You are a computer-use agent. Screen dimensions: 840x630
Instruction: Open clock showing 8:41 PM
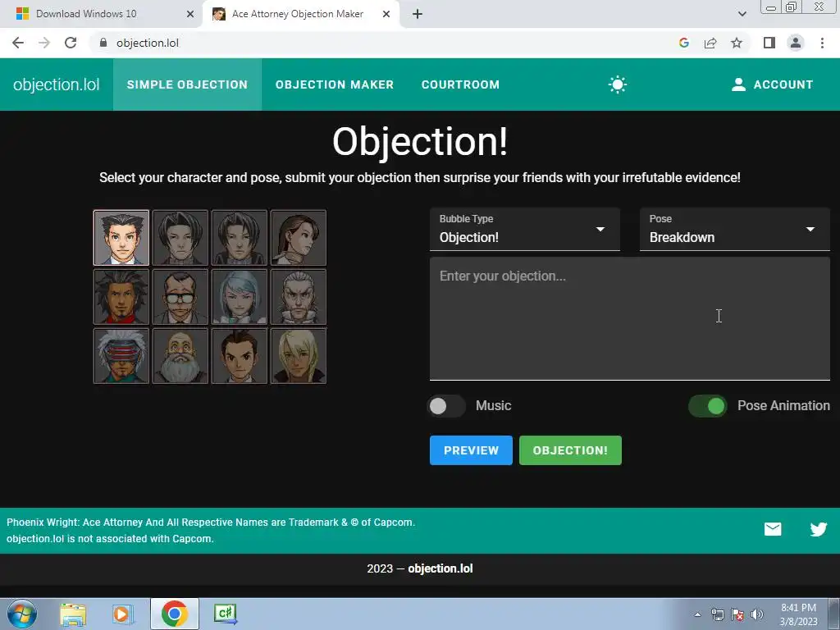tap(798, 614)
